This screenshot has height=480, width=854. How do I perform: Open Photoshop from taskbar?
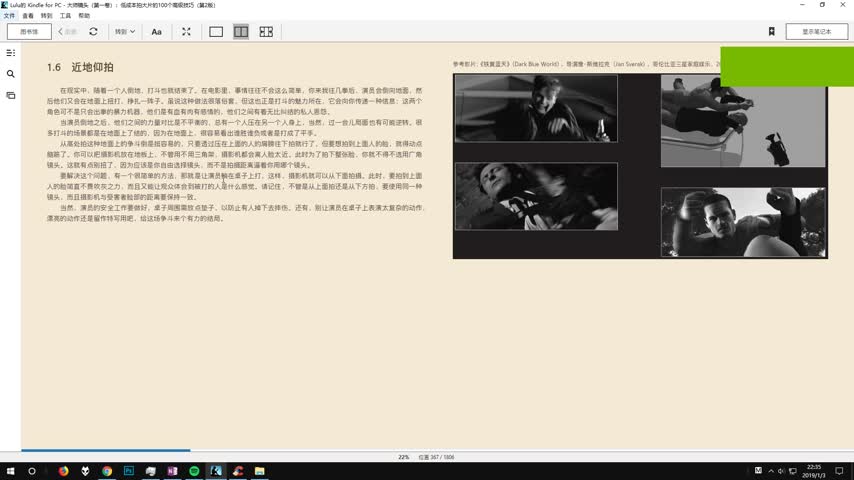pyautogui.click(x=129, y=471)
